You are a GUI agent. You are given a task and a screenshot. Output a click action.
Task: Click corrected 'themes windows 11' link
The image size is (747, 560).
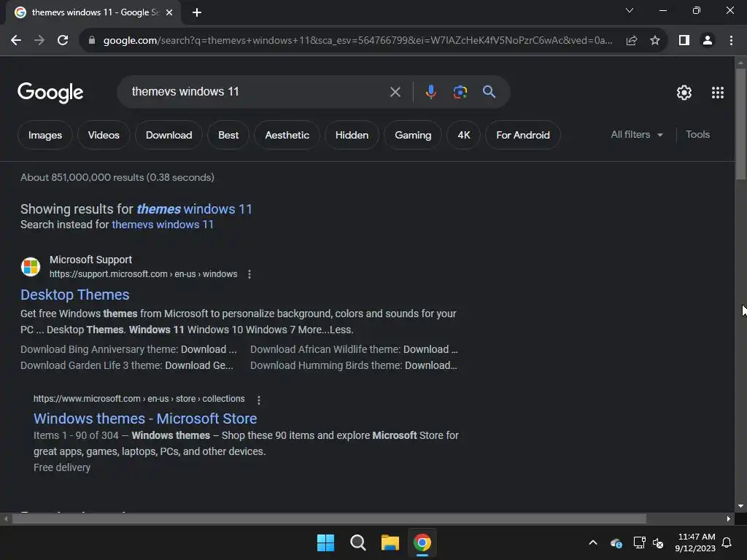194,209
